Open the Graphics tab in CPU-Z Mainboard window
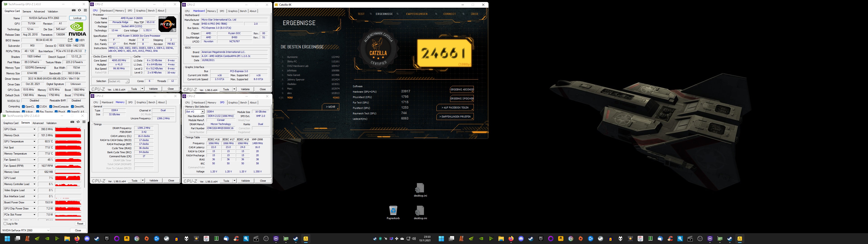 233,11
